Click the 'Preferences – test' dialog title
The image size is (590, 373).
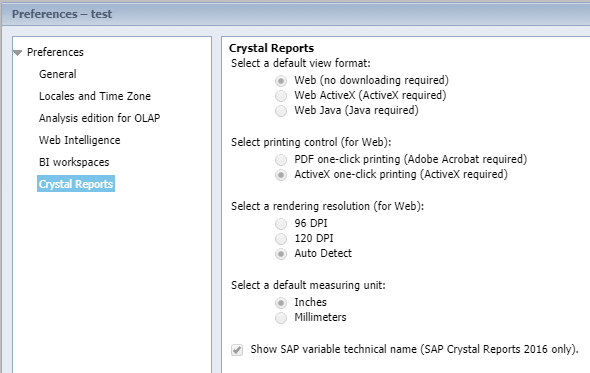click(x=62, y=14)
